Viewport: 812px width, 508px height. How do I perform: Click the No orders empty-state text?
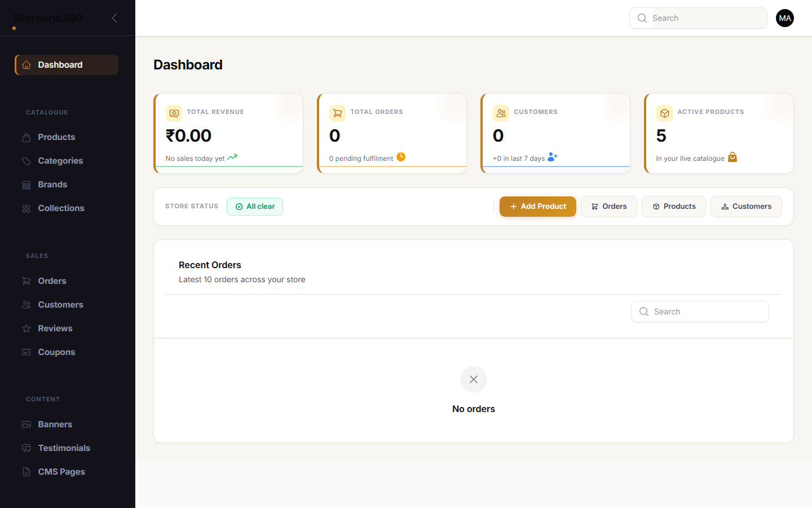click(x=474, y=409)
